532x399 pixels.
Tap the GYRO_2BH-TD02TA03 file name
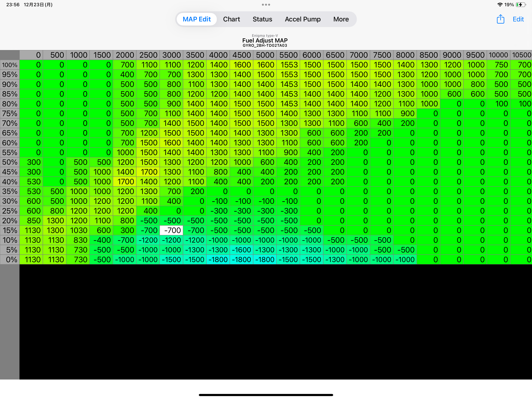click(265, 45)
